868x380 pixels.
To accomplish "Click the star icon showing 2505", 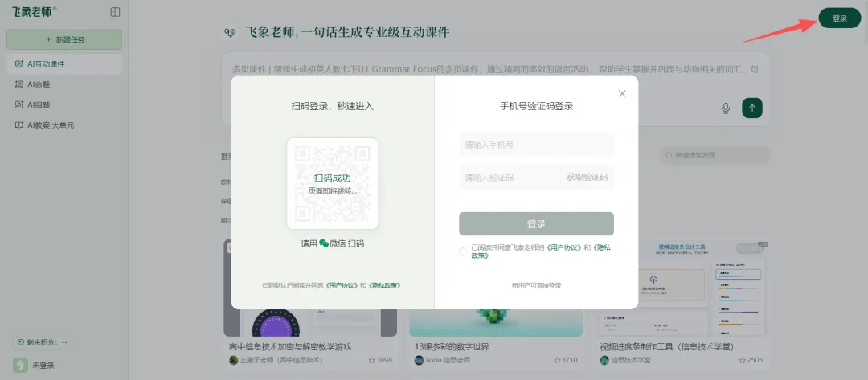I will pos(743,360).
